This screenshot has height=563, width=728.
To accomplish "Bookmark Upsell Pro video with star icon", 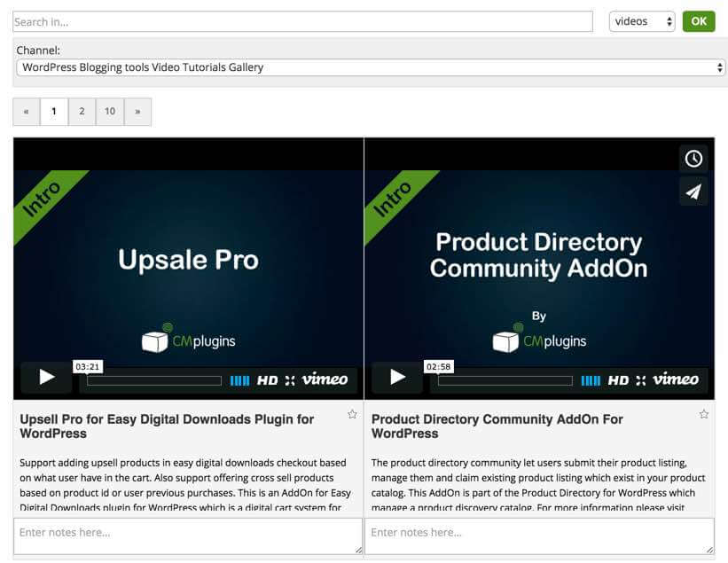I will pos(352,414).
